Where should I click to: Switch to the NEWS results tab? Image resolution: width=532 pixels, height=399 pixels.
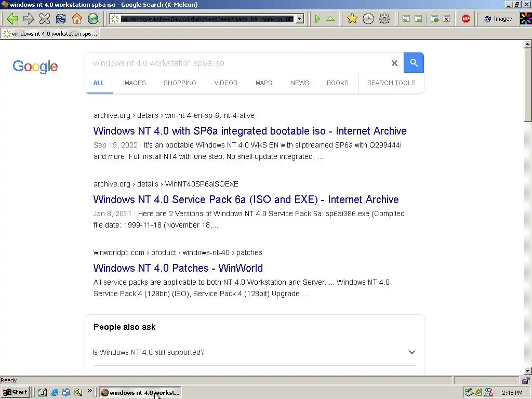(300, 83)
